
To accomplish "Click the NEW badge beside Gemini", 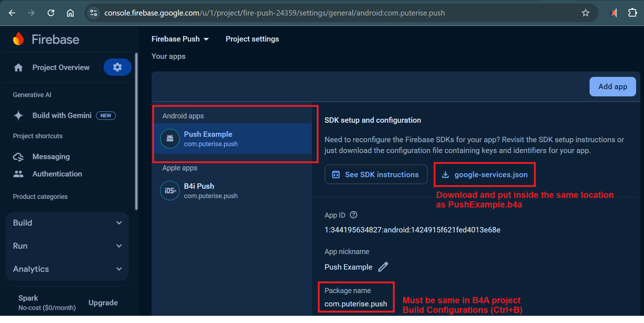I will click(106, 115).
